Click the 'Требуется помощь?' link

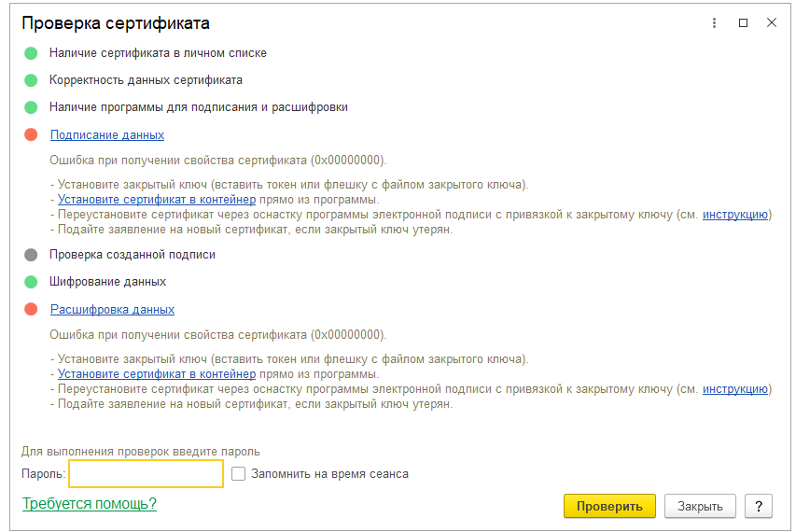[x=90, y=504]
